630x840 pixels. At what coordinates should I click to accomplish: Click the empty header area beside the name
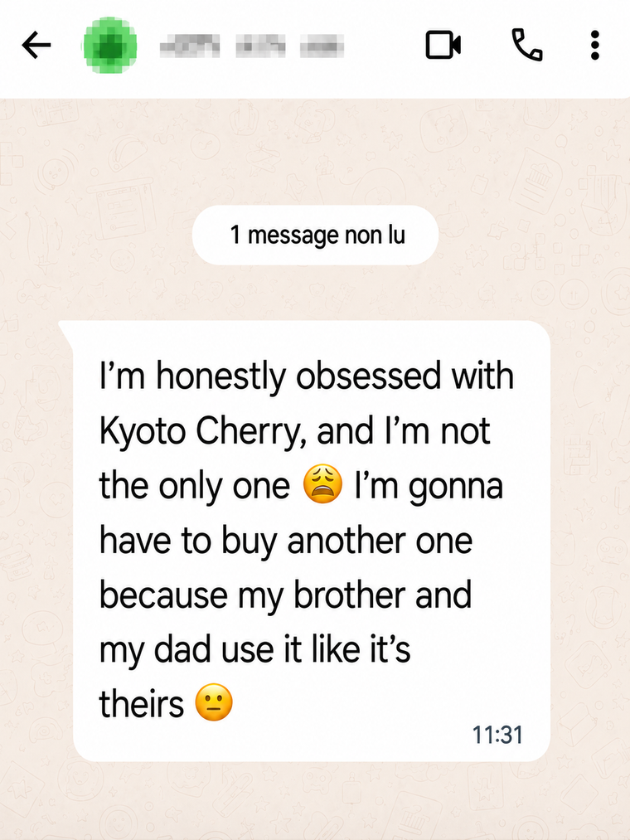click(x=383, y=46)
